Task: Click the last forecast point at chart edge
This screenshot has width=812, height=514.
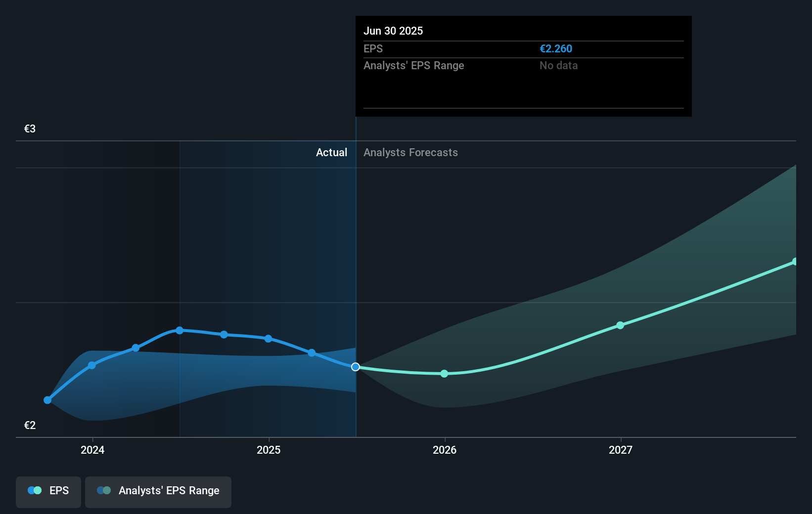Action: 795,261
